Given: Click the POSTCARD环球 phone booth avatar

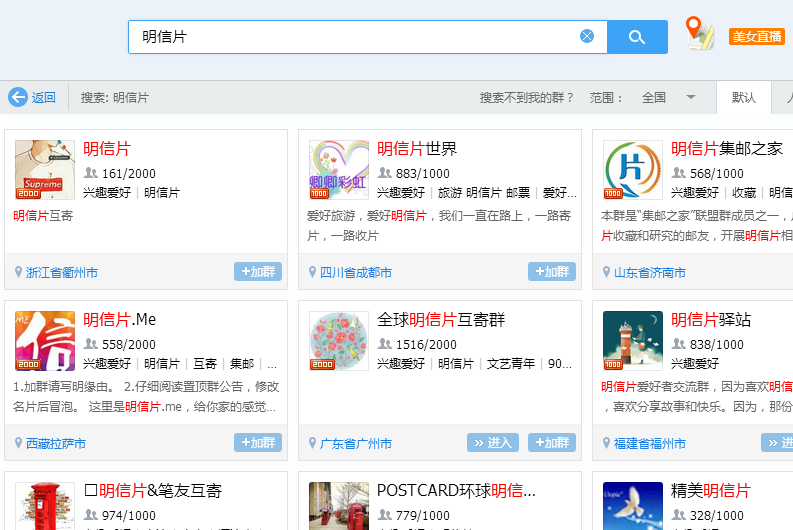Looking at the screenshot, I should point(339,506).
